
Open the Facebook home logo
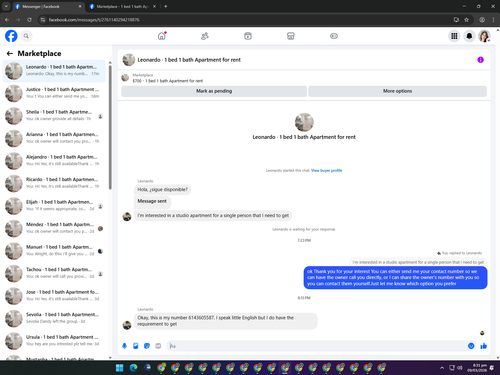click(11, 36)
